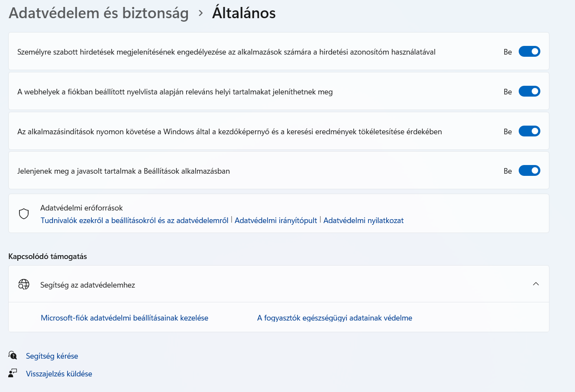Open the Adatvédelmi irányítópult link
Image resolution: width=575 pixels, height=392 pixels.
click(x=276, y=220)
